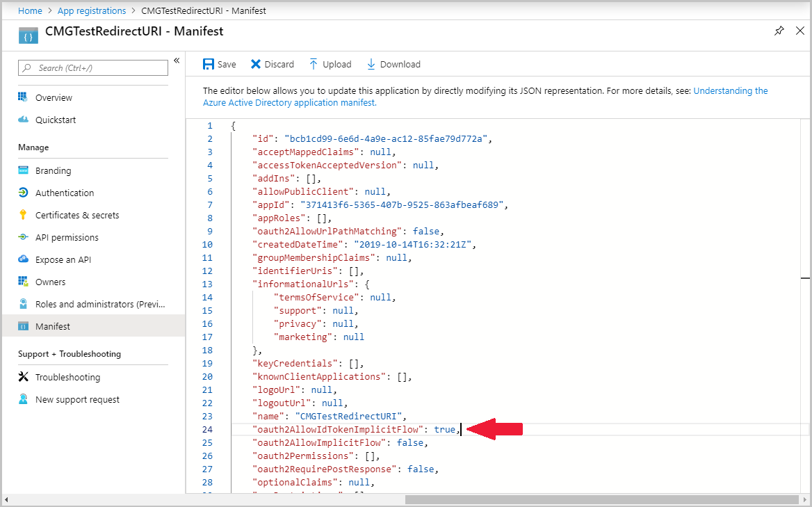The image size is (812, 507).
Task: Select the Branding paintbrush icon
Action: (x=24, y=170)
